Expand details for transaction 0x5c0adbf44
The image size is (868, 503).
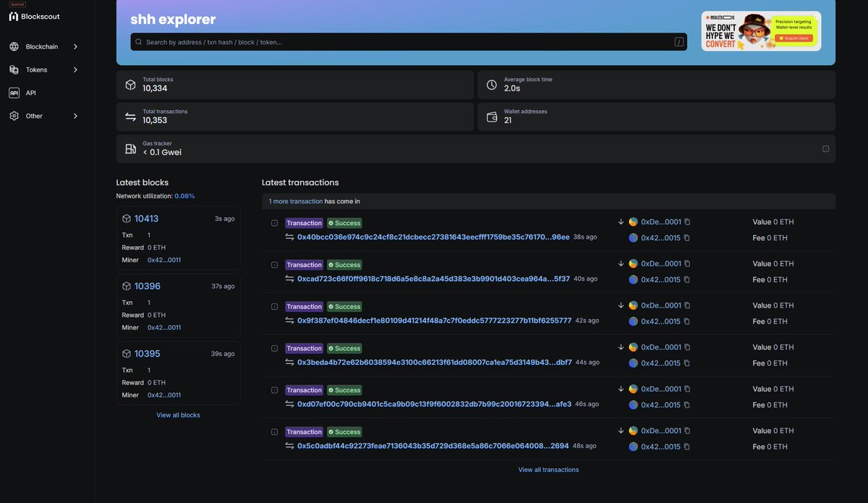click(274, 432)
